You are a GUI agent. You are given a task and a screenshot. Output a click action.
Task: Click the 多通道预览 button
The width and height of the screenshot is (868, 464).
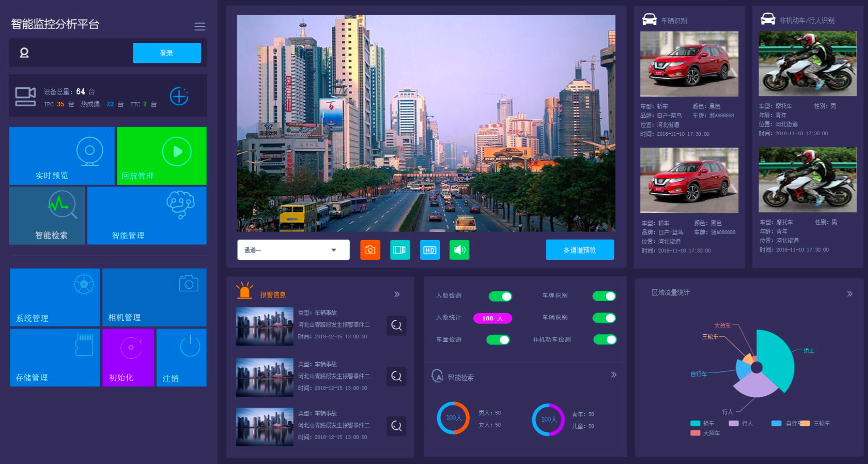[579, 250]
